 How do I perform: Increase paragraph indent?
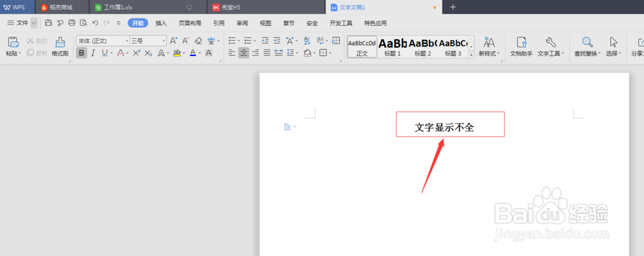pos(277,41)
